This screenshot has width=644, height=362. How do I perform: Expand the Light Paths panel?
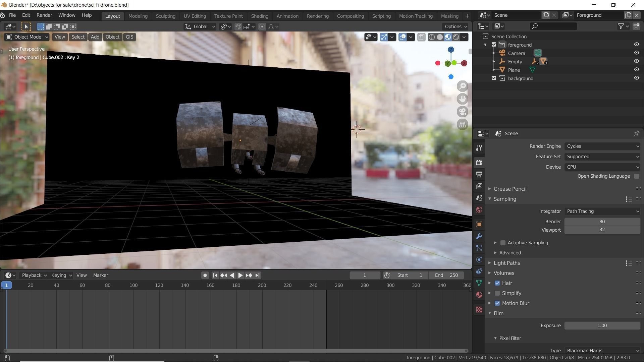[x=506, y=263]
